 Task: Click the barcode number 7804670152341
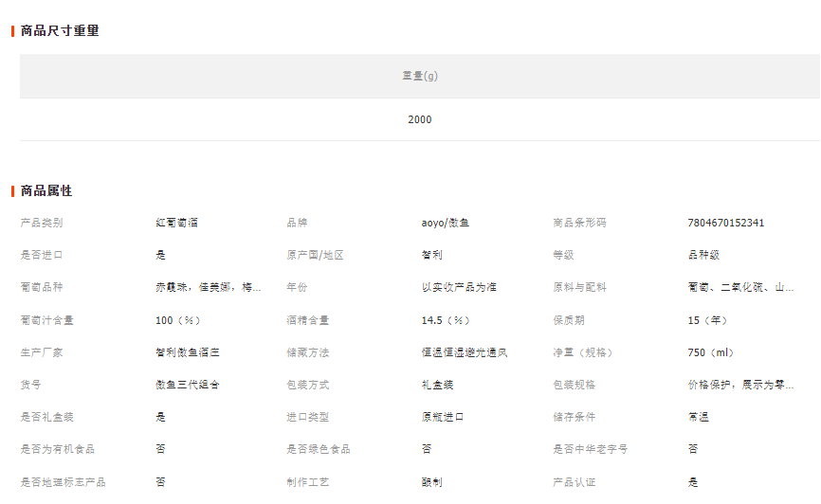[x=725, y=223]
